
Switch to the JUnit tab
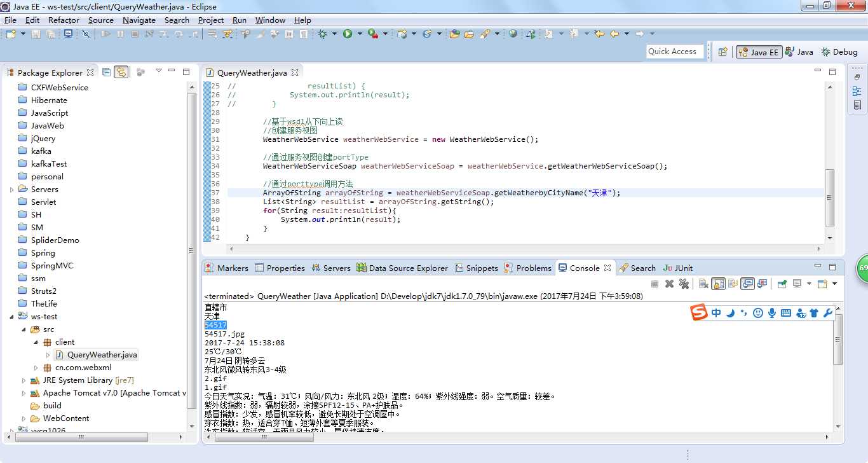[x=678, y=268]
